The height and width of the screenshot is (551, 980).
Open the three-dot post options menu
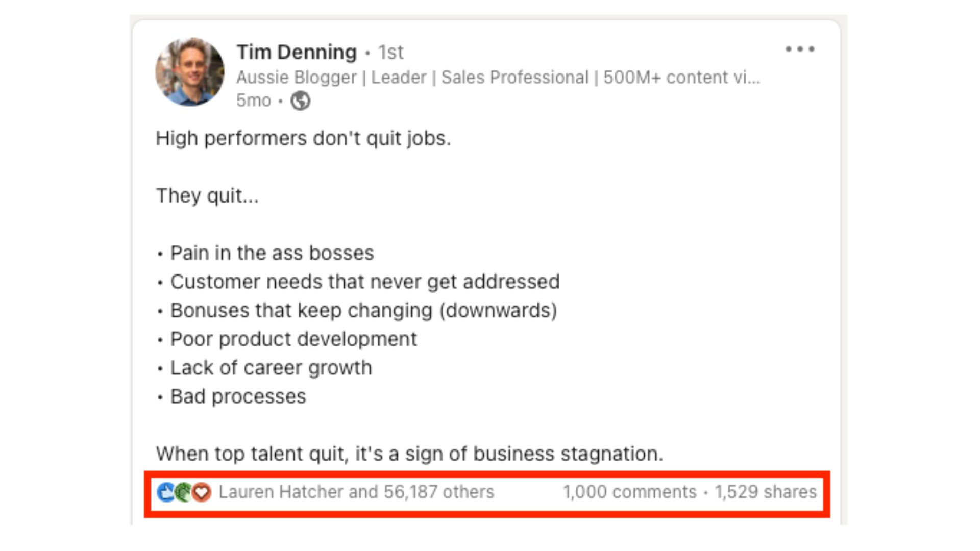coord(800,49)
